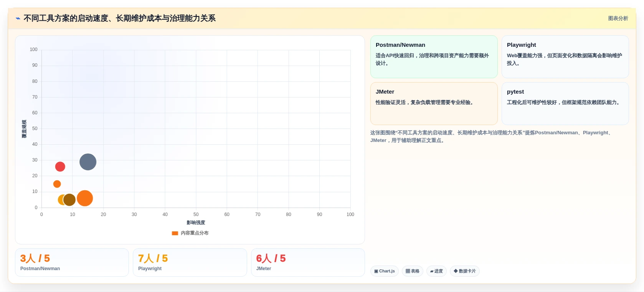Image resolution: width=644 pixels, height=292 pixels.
Task: Select the pytest description card
Action: coord(565,104)
